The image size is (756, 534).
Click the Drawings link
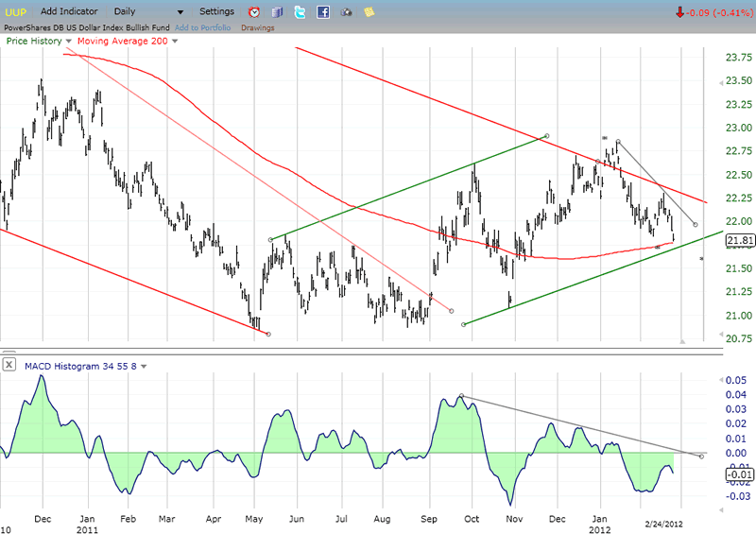tap(257, 27)
